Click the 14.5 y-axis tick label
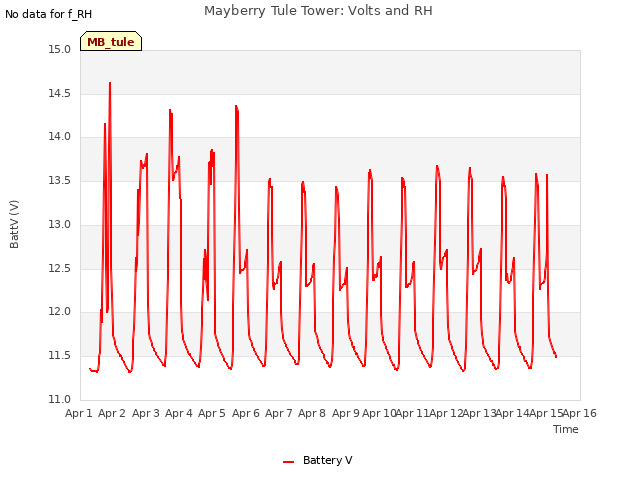The height and width of the screenshot is (480, 640). coord(60,93)
